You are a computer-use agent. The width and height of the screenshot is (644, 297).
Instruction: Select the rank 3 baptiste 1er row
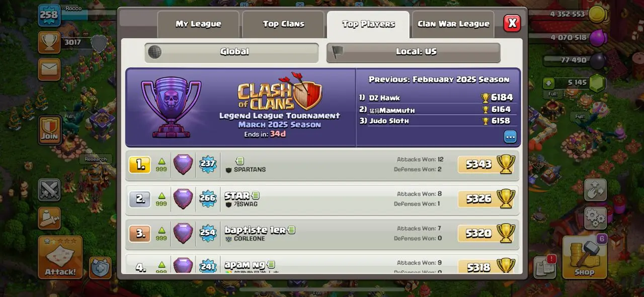(x=322, y=234)
